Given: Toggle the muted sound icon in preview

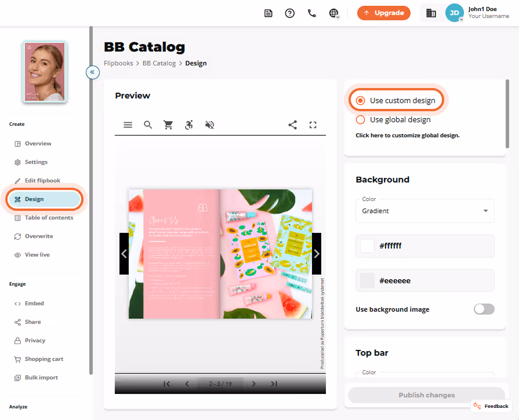Looking at the screenshot, I should point(209,125).
